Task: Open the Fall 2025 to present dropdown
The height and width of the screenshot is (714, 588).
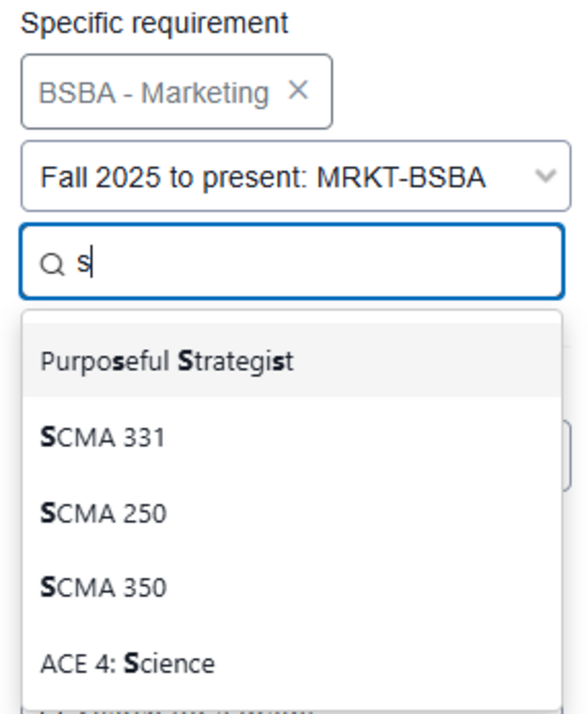Action: tap(294, 174)
